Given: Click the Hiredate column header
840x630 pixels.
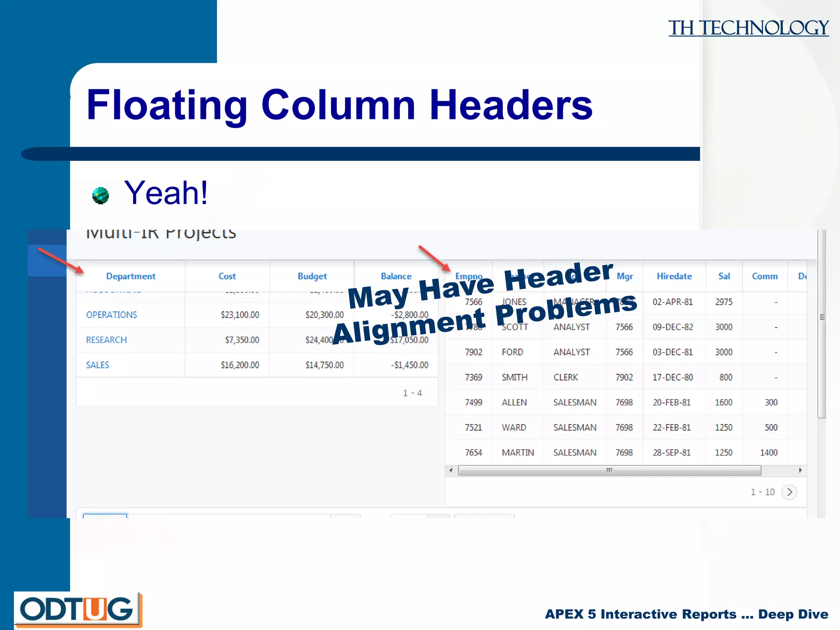Looking at the screenshot, I should (674, 276).
